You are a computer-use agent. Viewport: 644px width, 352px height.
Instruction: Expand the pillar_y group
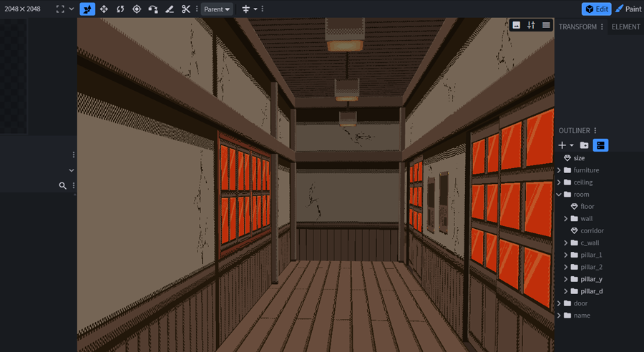click(565, 279)
